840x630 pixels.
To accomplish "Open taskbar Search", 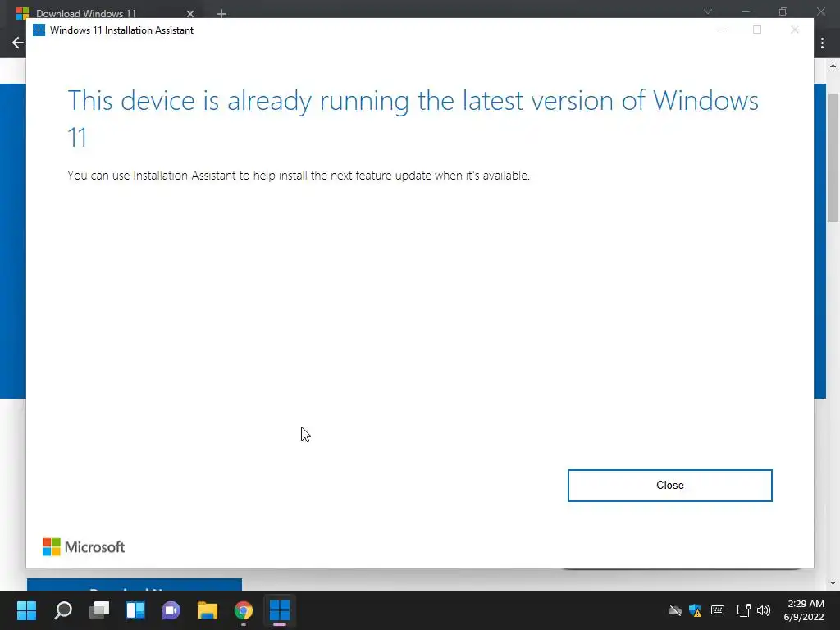I will point(63,609).
